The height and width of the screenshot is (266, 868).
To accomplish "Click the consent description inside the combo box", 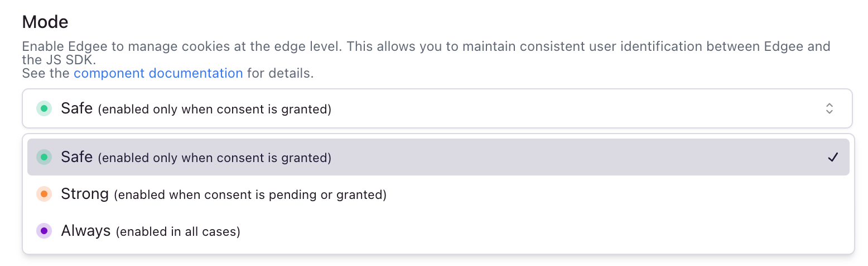I will (x=215, y=110).
